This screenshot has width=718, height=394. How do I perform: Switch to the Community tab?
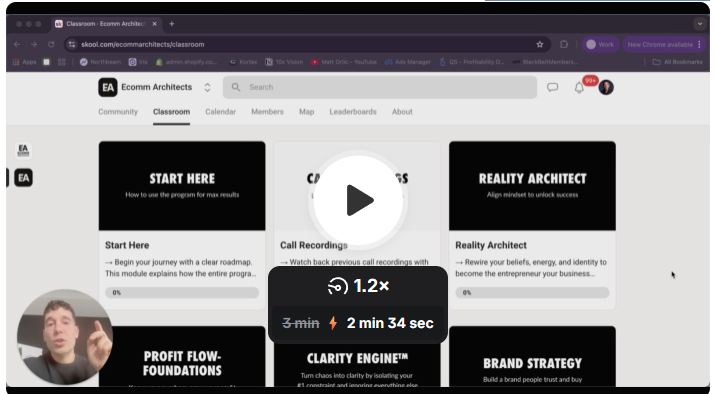click(118, 112)
